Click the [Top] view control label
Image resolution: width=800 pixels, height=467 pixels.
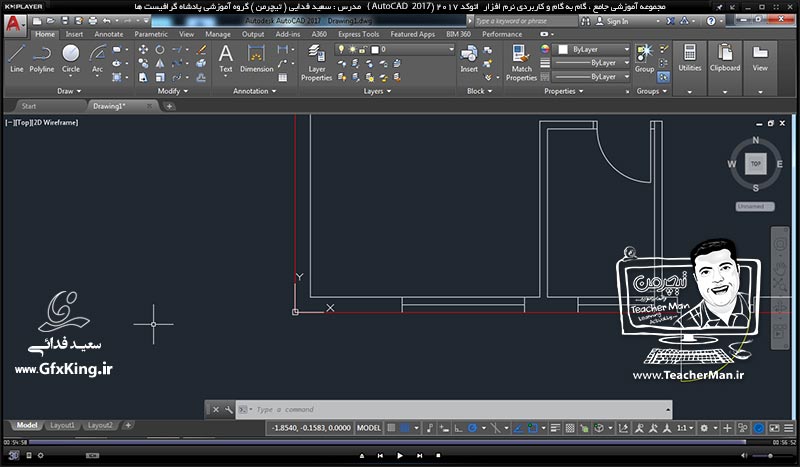[x=23, y=122]
